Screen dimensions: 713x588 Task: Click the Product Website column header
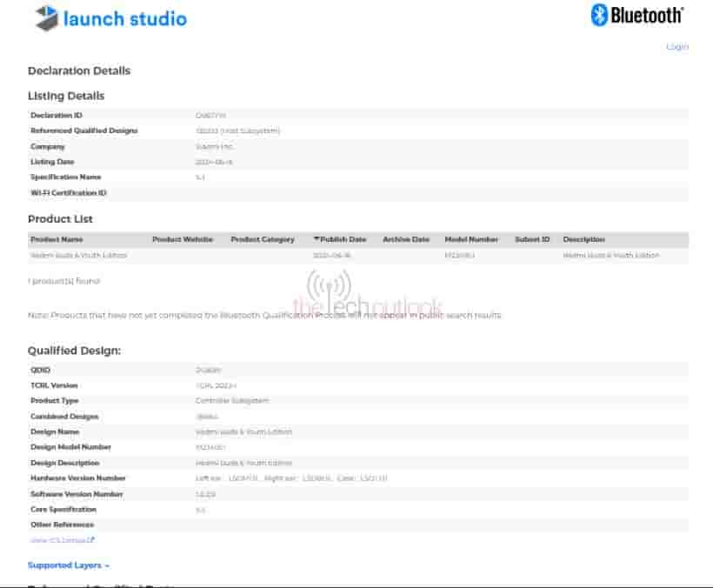[183, 239]
